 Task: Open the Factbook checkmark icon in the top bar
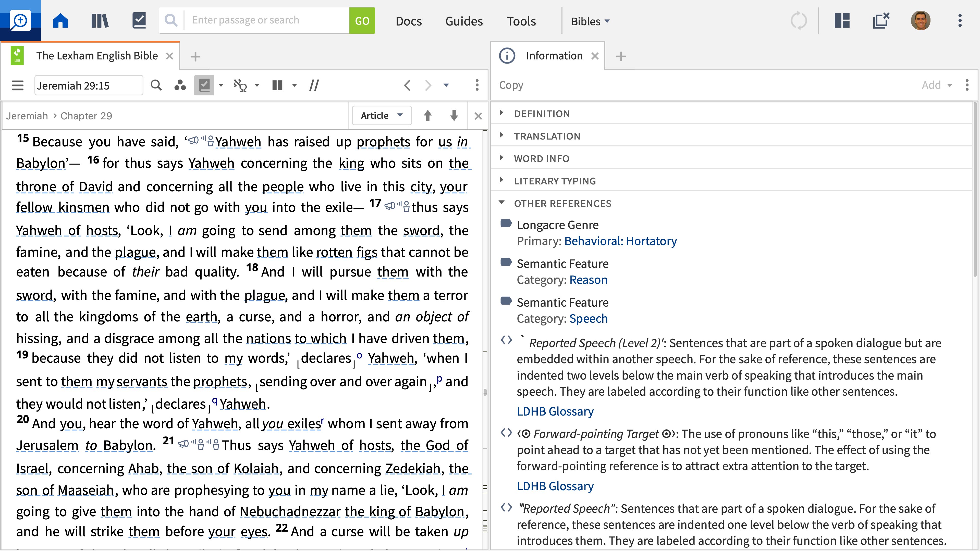[139, 20]
